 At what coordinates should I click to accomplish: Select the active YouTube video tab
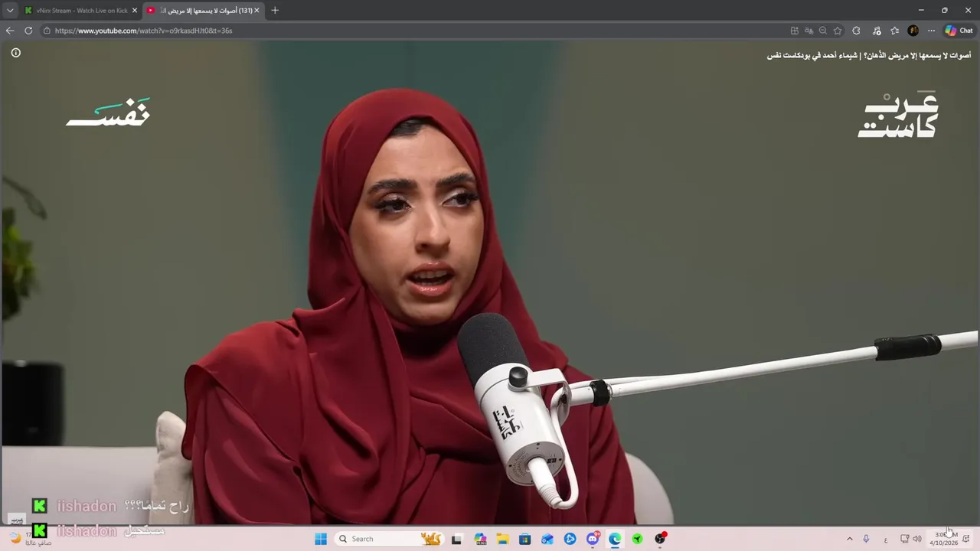tap(204, 11)
